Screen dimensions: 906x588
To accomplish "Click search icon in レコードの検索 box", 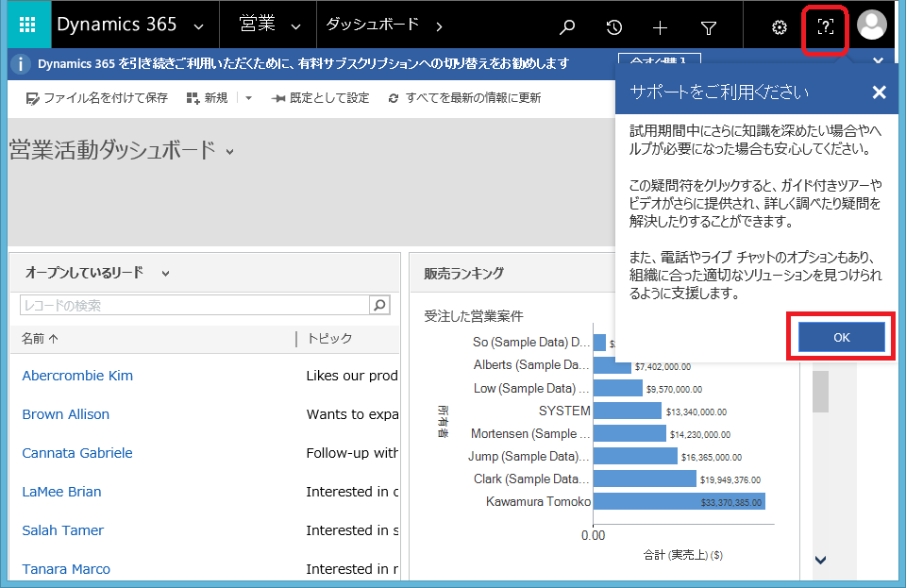I will coord(379,305).
